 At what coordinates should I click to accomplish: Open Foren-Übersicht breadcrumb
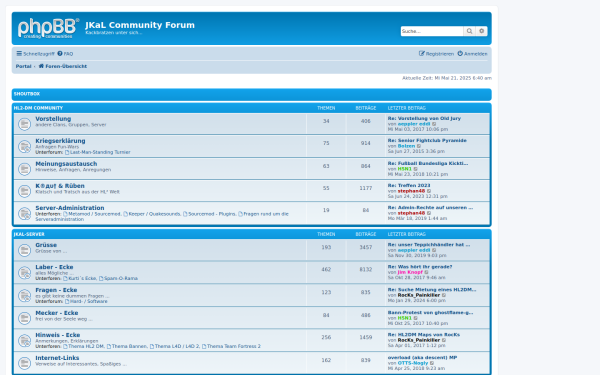pyautogui.click(x=63, y=66)
